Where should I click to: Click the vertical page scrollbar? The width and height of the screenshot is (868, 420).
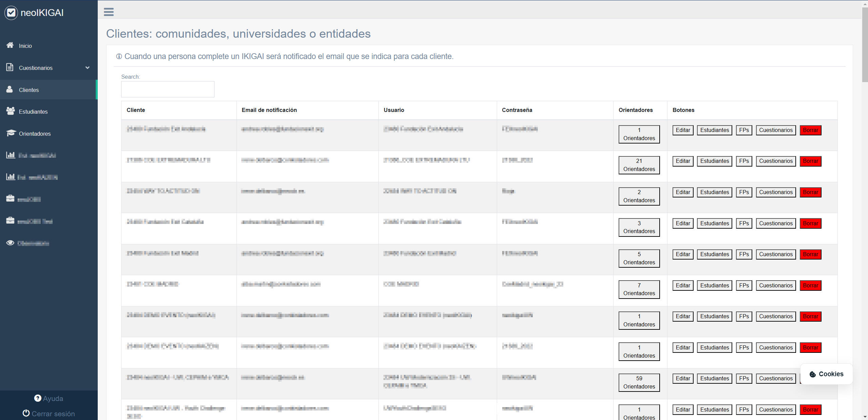pyautogui.click(x=865, y=44)
